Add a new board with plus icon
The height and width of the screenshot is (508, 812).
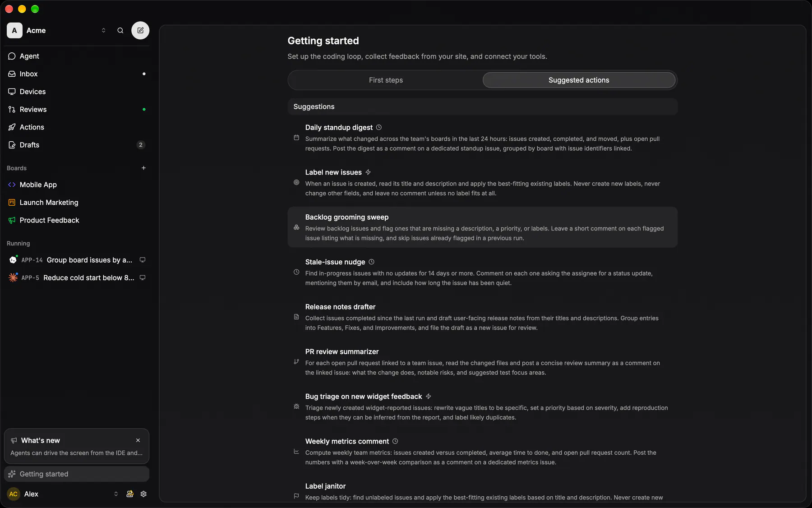143,168
